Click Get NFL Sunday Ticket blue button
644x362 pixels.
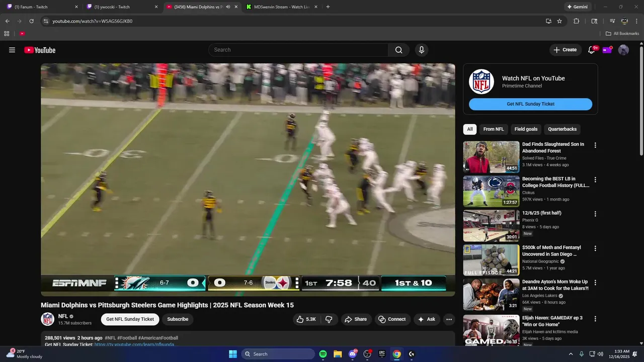(530, 104)
